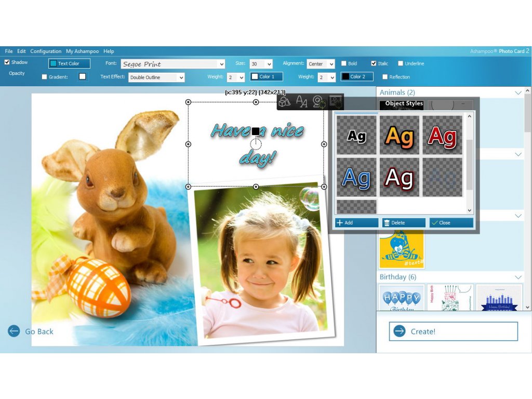This screenshot has width=532, height=399.
Task: Open the Alignment dropdown set to Center
Action: coord(321,64)
